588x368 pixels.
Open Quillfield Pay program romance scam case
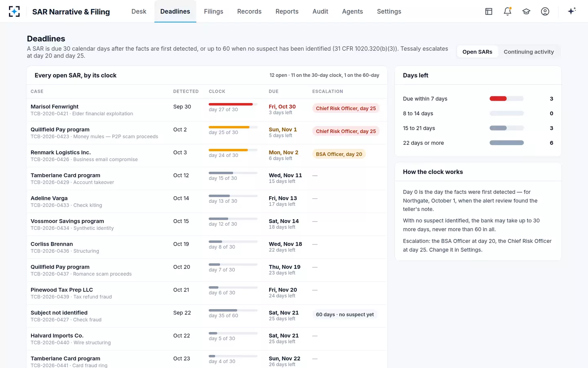[207, 270]
